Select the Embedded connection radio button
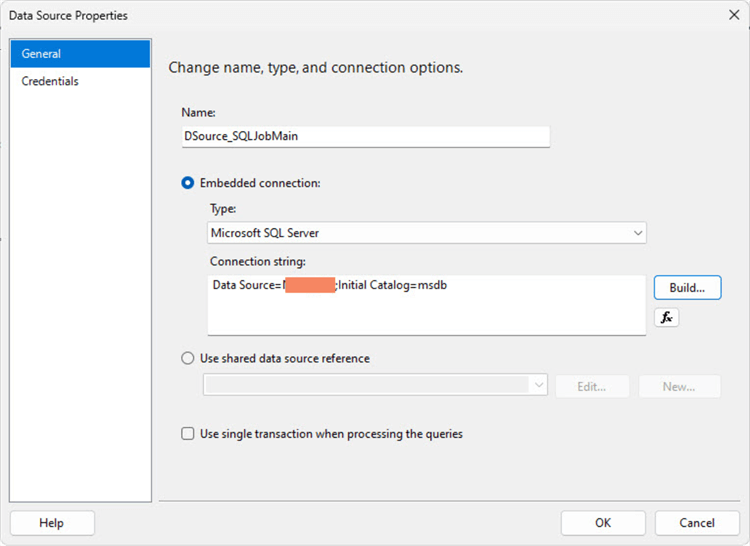 pos(188,183)
